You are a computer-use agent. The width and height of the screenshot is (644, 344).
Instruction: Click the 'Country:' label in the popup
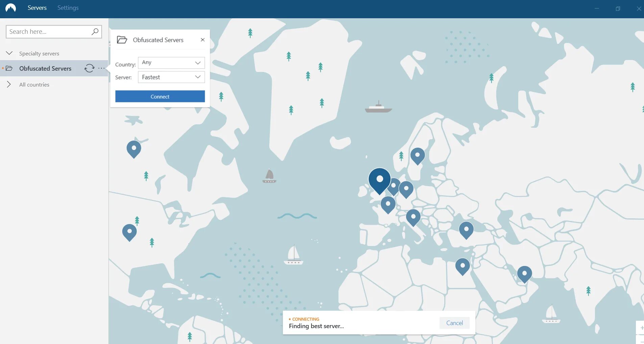point(125,65)
